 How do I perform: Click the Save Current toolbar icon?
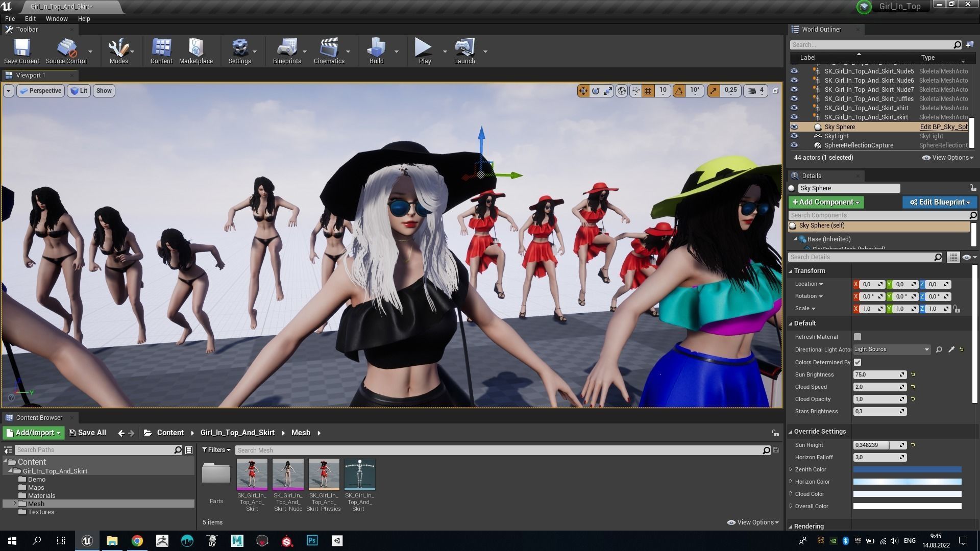pos(21,51)
